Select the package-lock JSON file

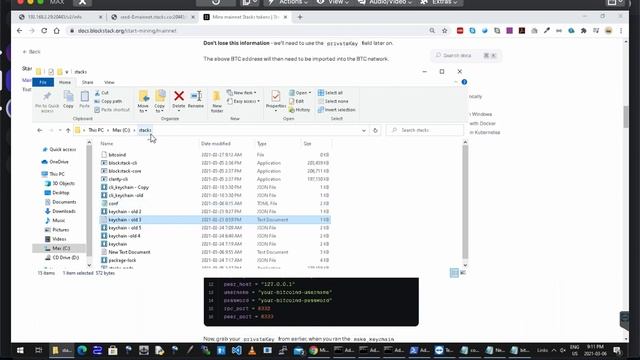(x=215, y=260)
